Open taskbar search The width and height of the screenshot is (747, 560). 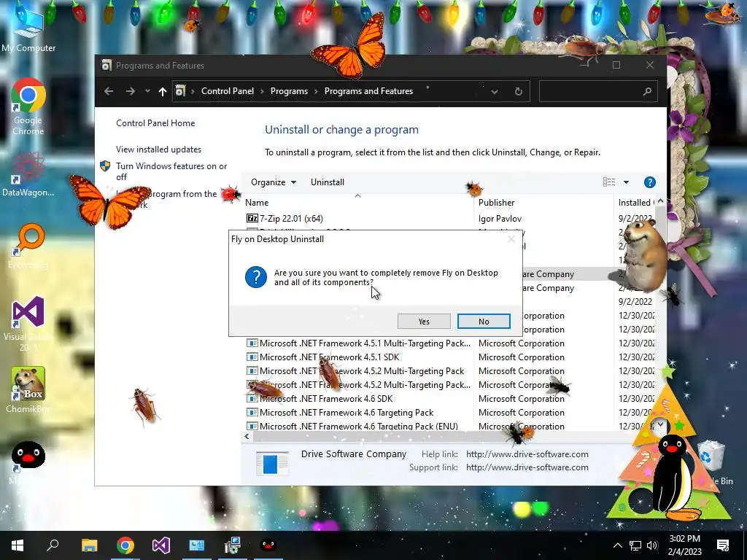coord(53,545)
